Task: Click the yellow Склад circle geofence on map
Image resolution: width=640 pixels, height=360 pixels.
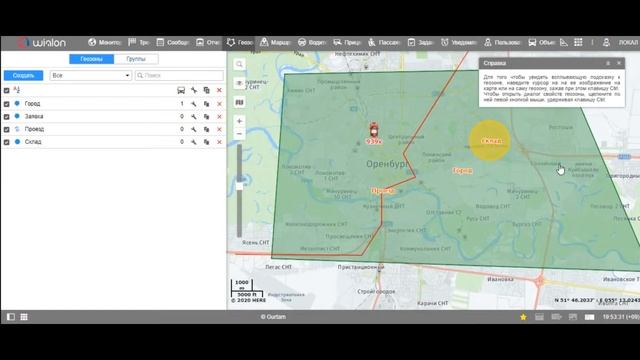Action: tap(489, 140)
